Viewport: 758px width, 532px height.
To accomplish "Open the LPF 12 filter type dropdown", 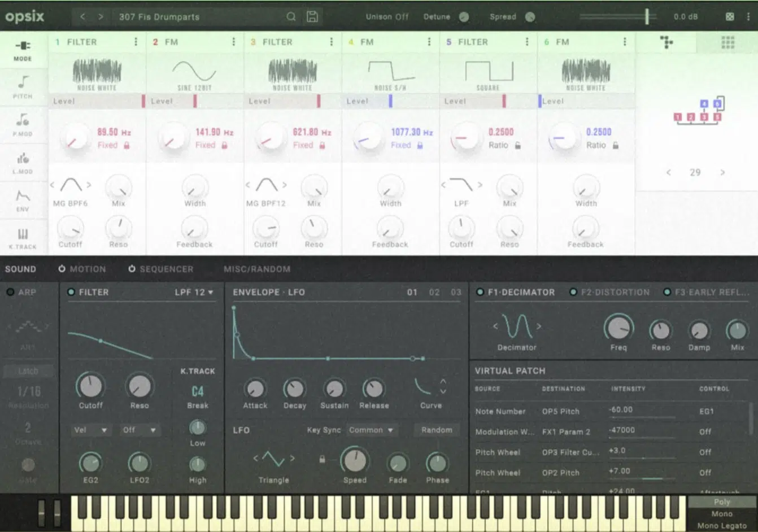I will 194,292.
